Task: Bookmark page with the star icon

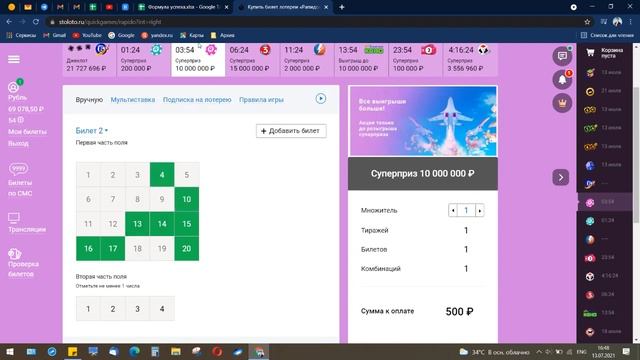Action: pyautogui.click(x=587, y=22)
